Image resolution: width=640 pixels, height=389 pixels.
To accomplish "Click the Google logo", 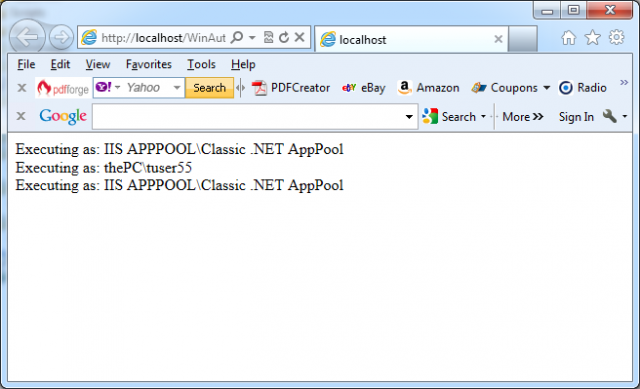I will 63,116.
